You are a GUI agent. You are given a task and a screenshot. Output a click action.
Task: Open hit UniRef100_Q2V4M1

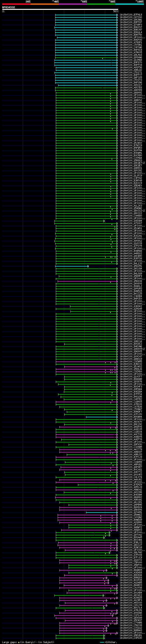(x=131, y=512)
